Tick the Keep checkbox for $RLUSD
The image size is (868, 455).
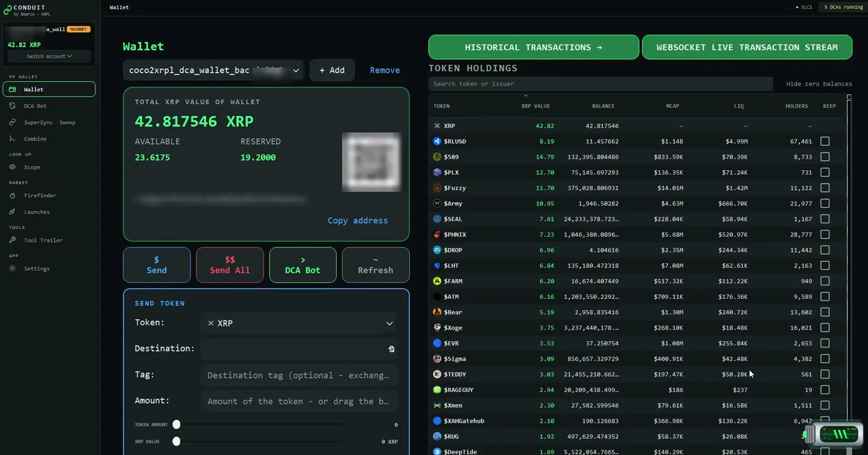[x=825, y=141]
